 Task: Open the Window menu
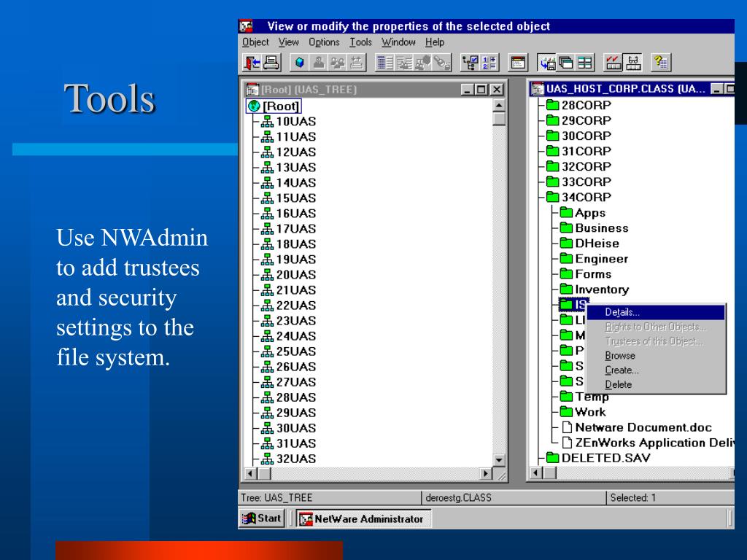(x=398, y=42)
